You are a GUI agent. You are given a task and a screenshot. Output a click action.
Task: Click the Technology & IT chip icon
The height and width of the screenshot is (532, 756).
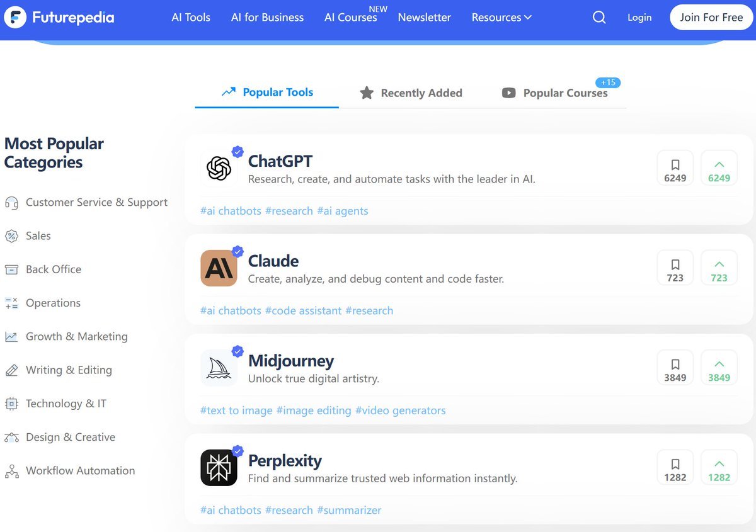point(11,404)
